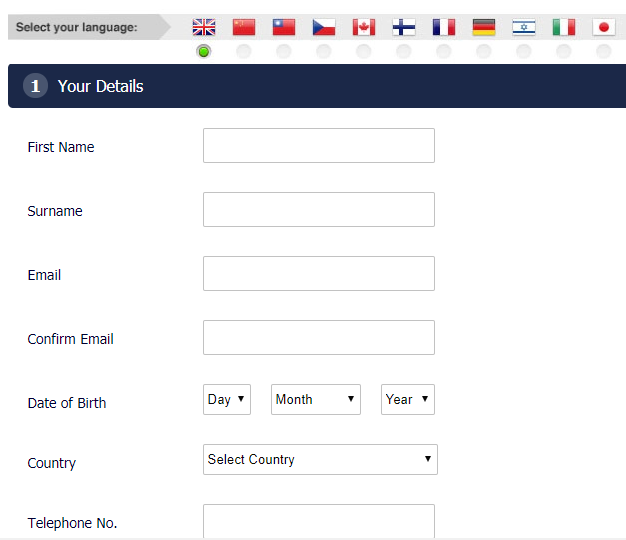Choose the China flag icon
The height and width of the screenshot is (540, 626).
[x=244, y=27]
